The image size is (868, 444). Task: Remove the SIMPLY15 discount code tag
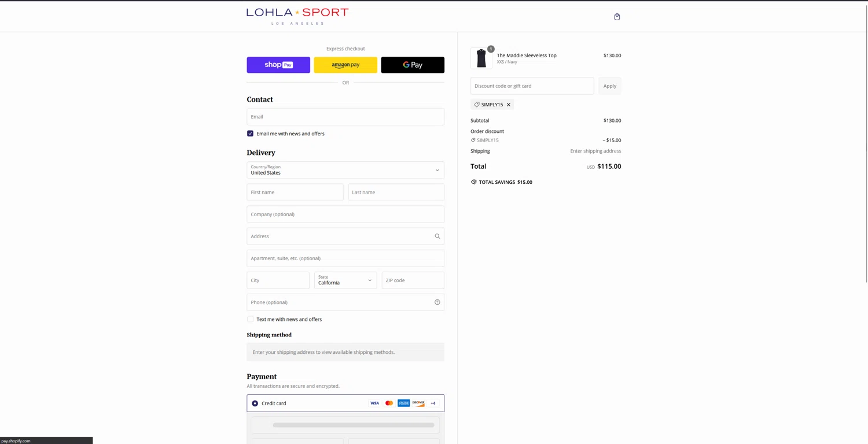(x=509, y=105)
